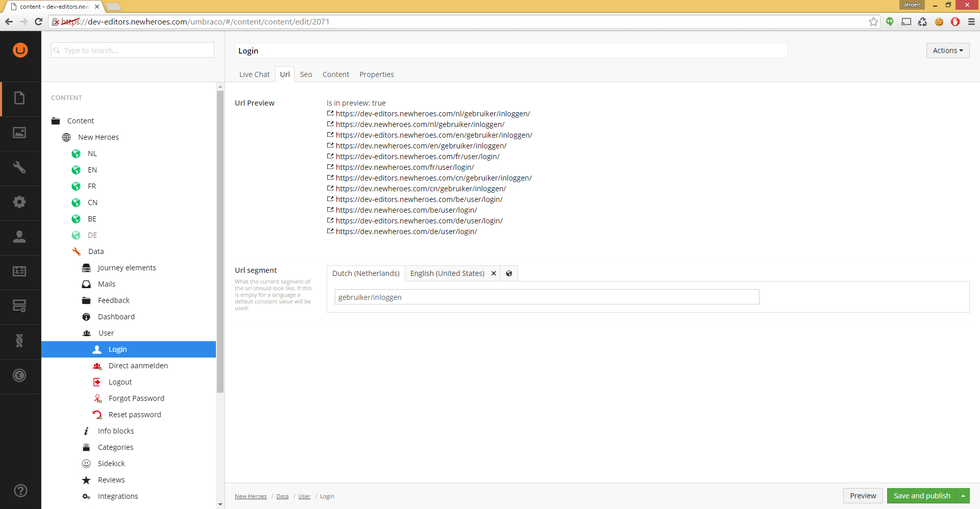
Task: Open Integrations in the tree
Action: (x=118, y=496)
